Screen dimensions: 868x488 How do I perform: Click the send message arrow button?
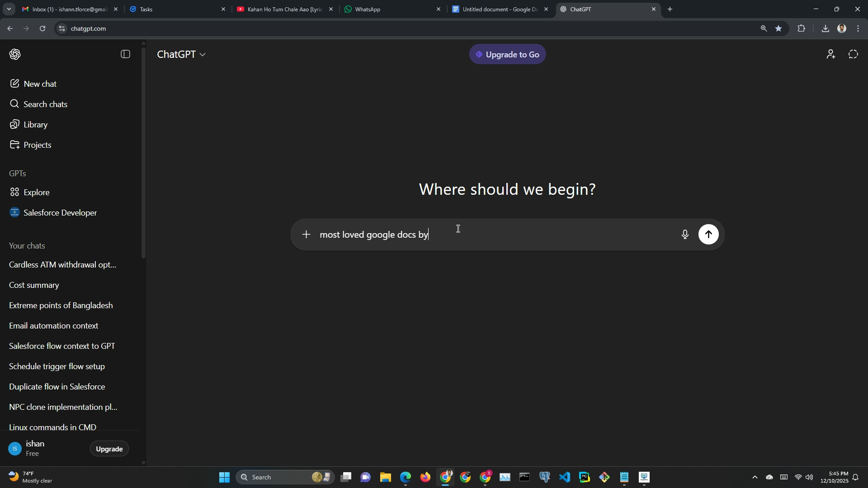(x=708, y=235)
